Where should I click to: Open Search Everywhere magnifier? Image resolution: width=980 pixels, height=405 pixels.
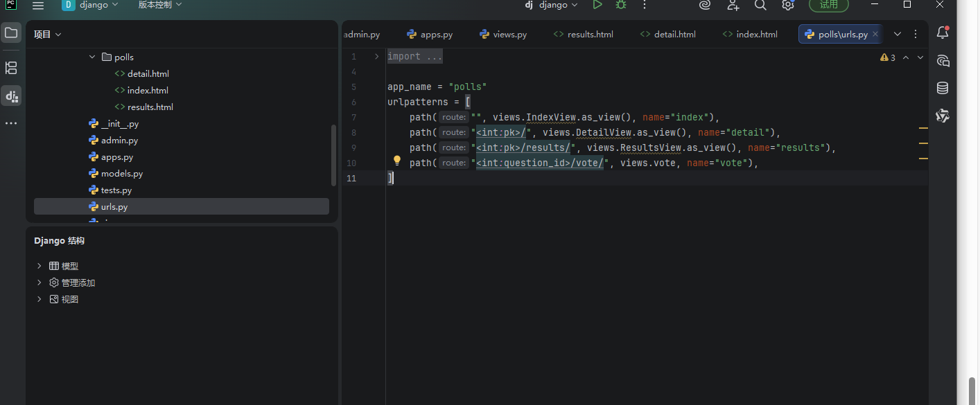(x=760, y=5)
